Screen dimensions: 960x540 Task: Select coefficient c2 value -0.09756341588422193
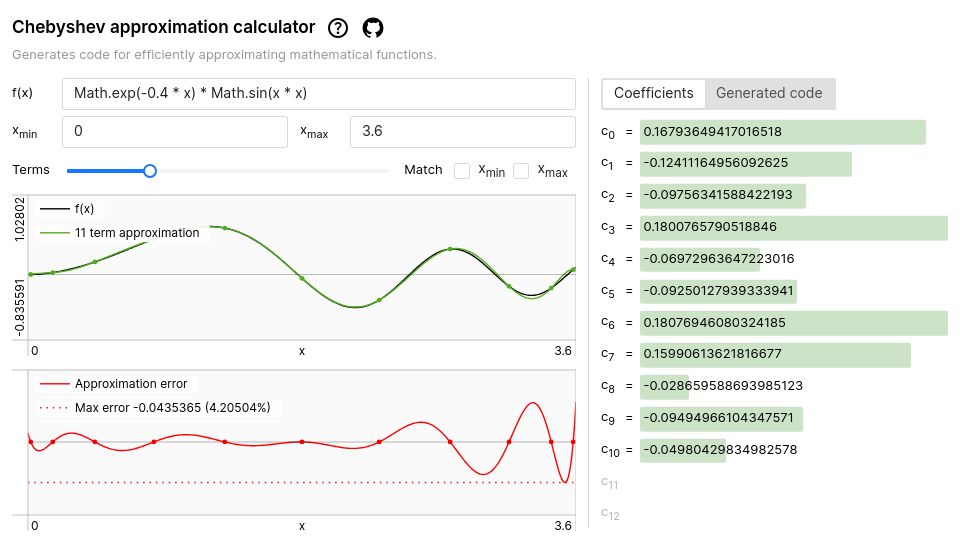point(718,195)
